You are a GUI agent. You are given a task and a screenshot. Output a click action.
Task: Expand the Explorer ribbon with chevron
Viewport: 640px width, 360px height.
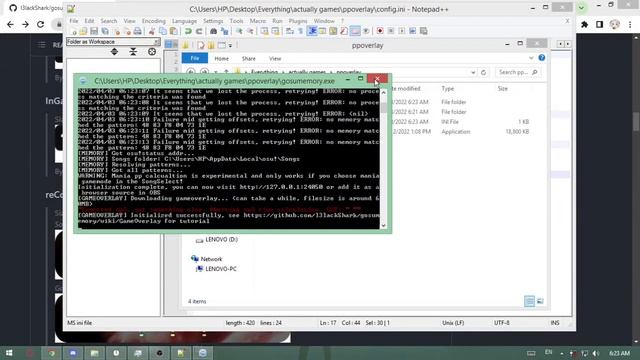(x=531, y=58)
